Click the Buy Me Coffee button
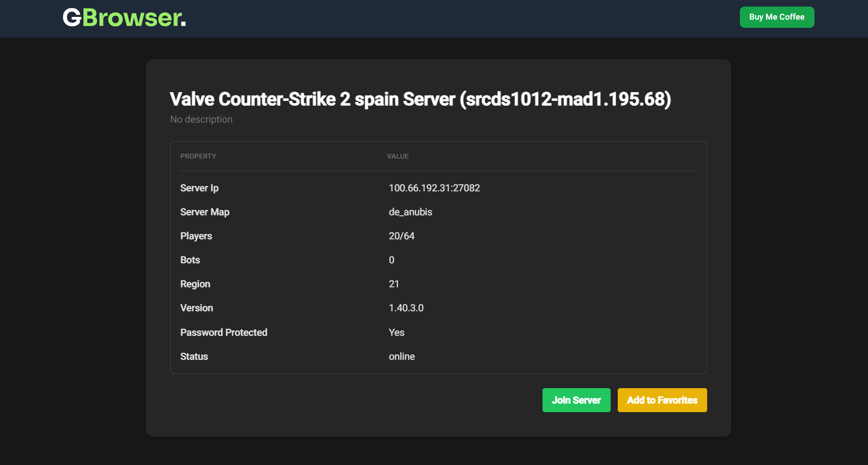The height and width of the screenshot is (465, 868). coord(777,17)
